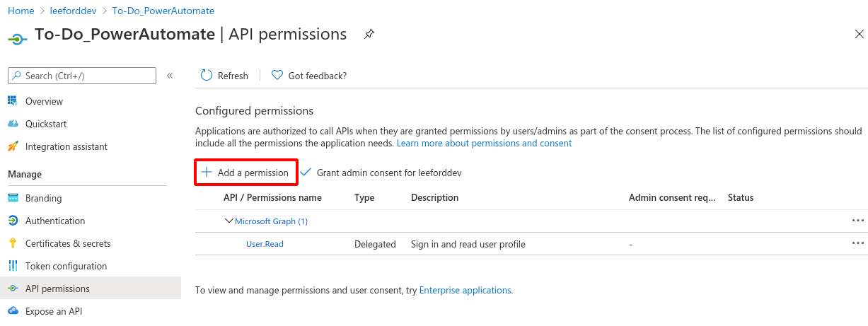Close the API permissions blade with X
Screen dimensions: 868x326
click(x=859, y=34)
